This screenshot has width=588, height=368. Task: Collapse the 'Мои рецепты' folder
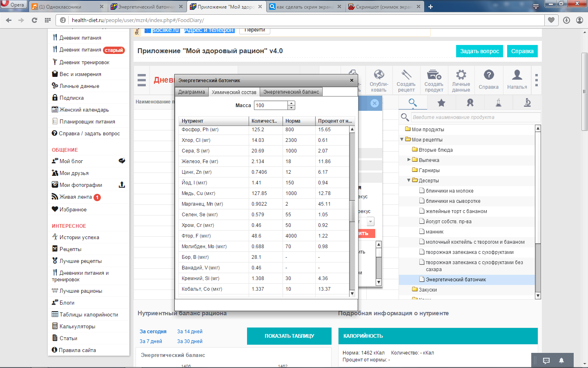[402, 139]
